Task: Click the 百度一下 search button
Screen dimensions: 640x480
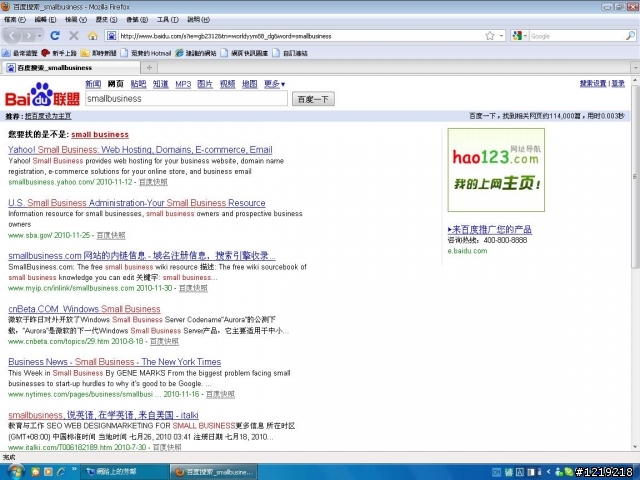Action: (313, 99)
